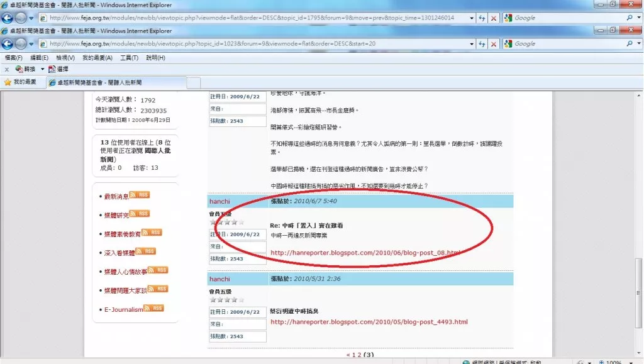Open the blog-post_08.html link
This screenshot has height=364, width=644.
(365, 253)
